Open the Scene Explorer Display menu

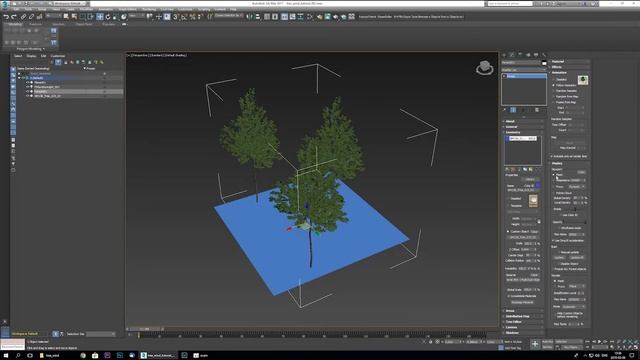[31, 56]
